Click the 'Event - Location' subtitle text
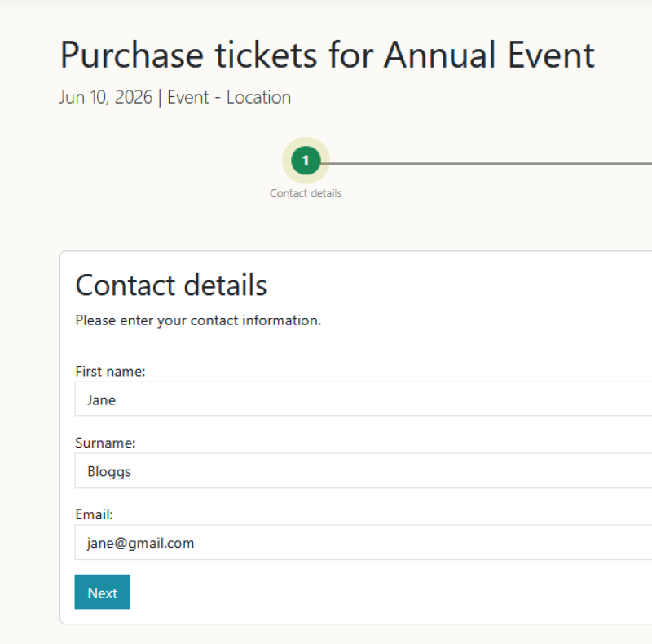652x644 pixels. coord(229,98)
